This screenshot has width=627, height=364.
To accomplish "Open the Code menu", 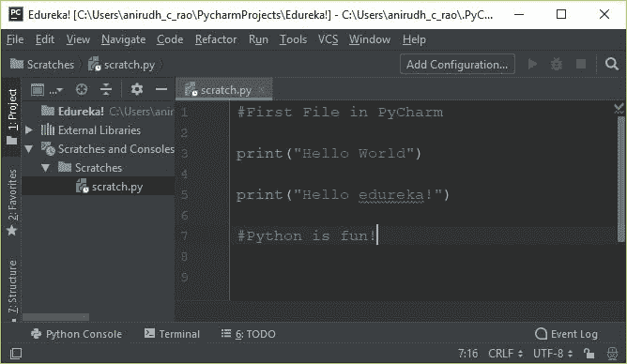I will click(x=170, y=39).
